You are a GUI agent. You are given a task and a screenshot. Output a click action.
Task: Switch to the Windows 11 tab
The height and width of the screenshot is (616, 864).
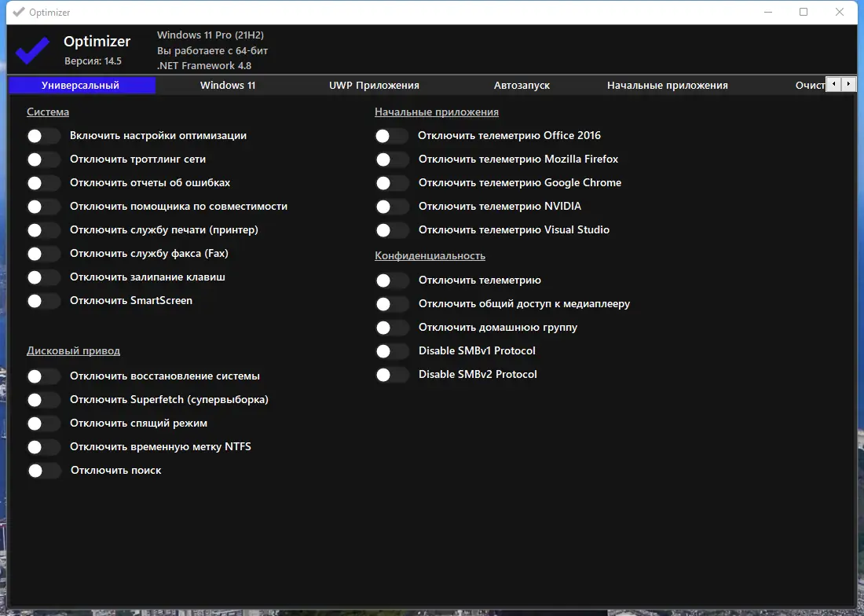(x=228, y=86)
